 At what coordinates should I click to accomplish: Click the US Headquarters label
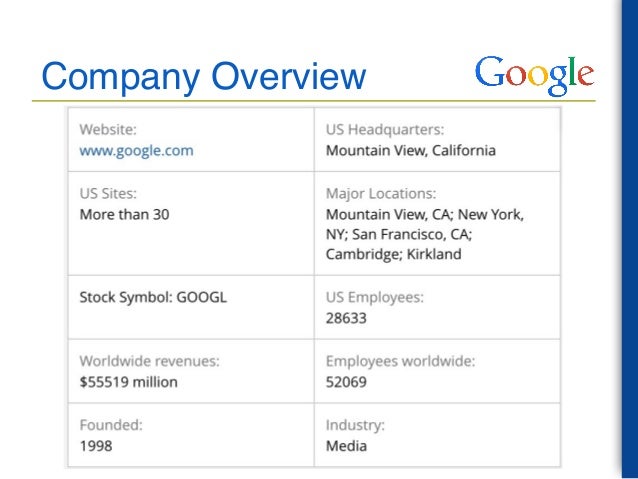coord(385,129)
